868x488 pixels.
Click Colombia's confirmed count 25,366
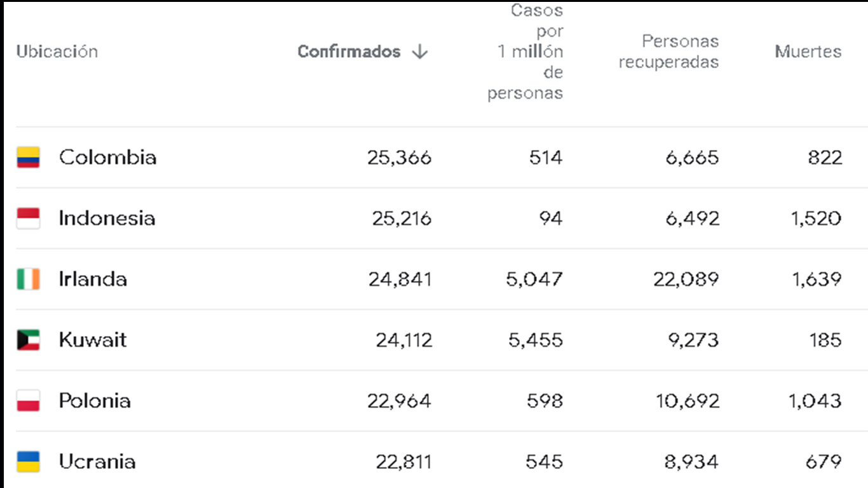[x=399, y=157]
